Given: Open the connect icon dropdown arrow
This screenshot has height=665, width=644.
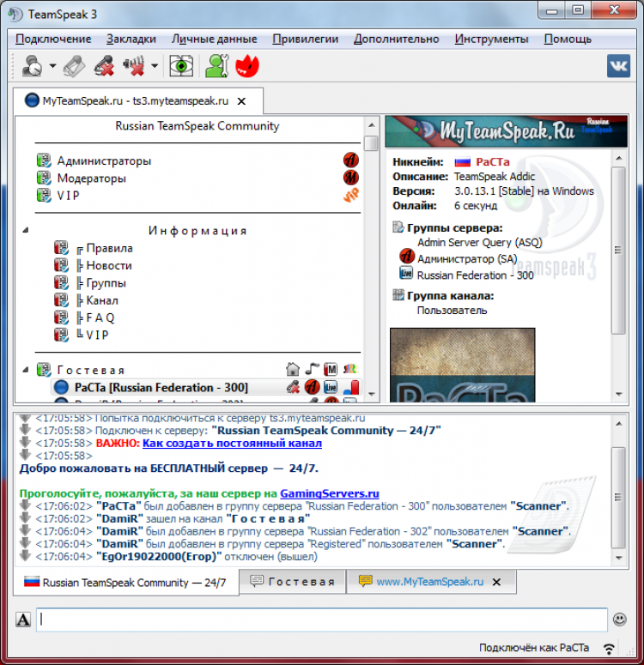Looking at the screenshot, I should (x=52, y=66).
